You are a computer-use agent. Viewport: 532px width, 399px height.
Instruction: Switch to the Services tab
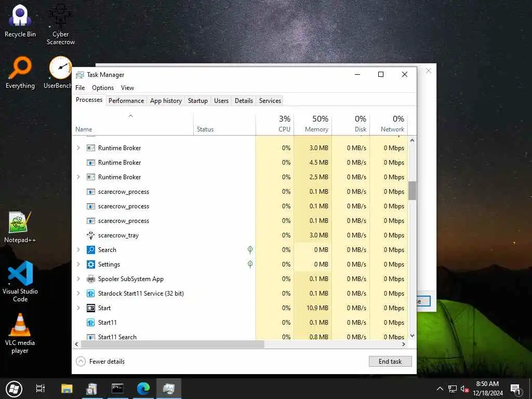(x=270, y=101)
